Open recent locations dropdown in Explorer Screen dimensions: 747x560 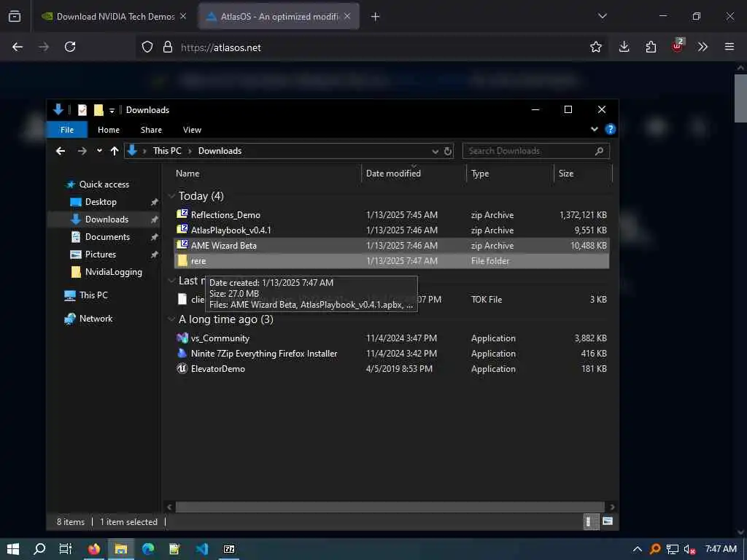tap(99, 151)
